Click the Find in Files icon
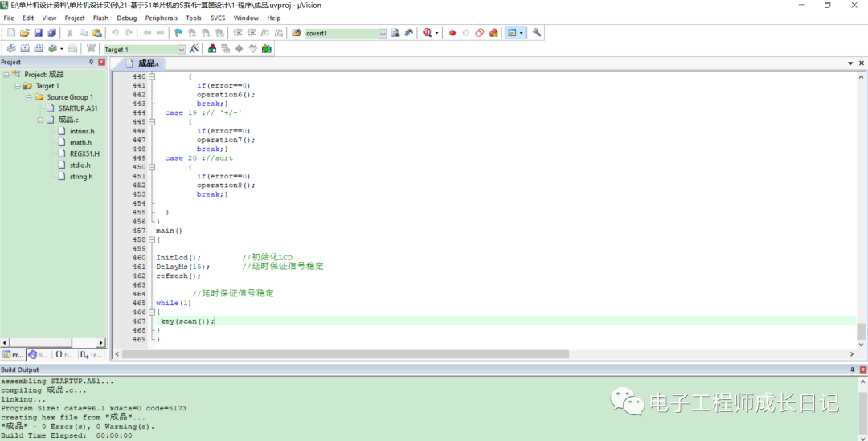 pos(296,33)
